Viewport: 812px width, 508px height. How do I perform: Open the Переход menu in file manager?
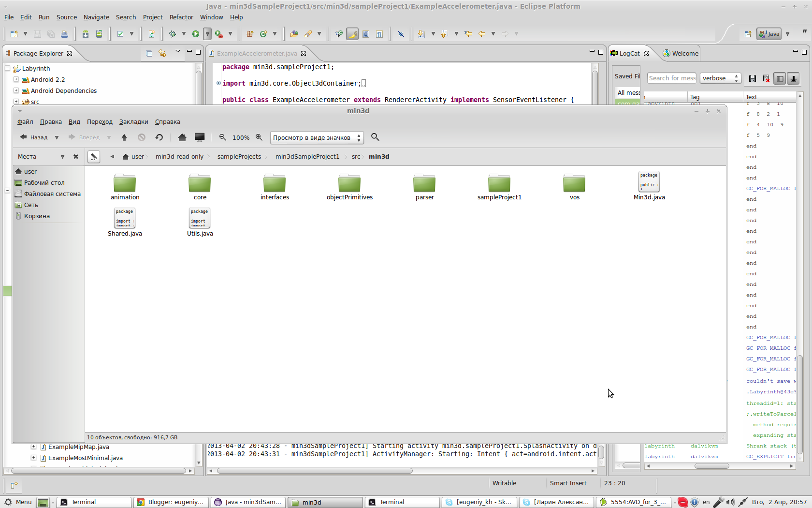[x=100, y=122]
